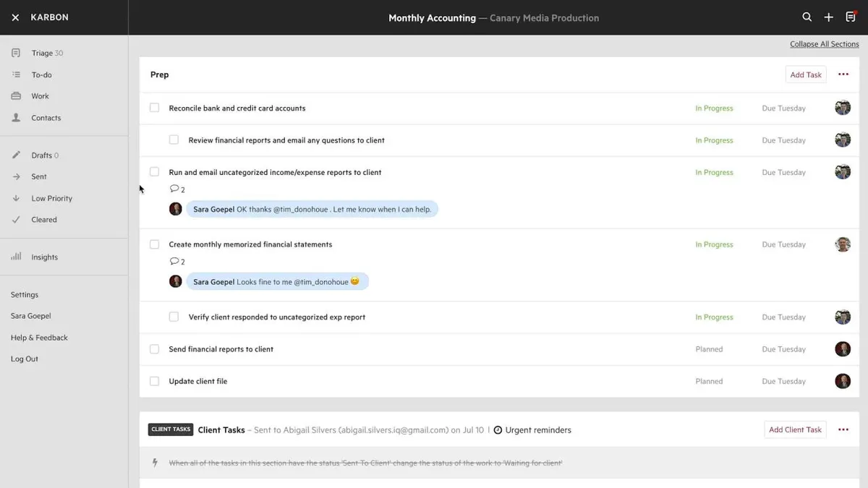The image size is (868, 488).
Task: Click Planned status on Update client file
Action: coord(709,381)
